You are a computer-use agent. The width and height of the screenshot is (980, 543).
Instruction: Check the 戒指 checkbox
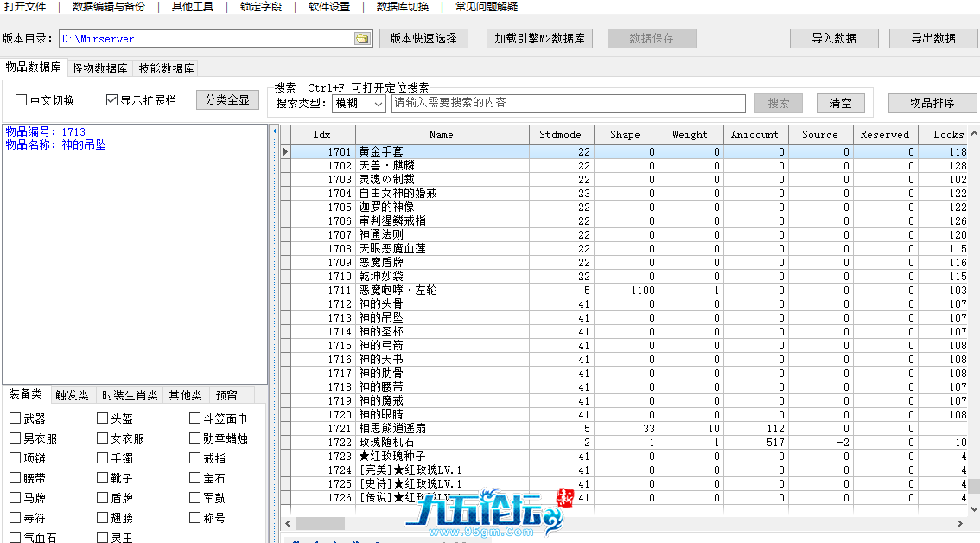coord(194,458)
